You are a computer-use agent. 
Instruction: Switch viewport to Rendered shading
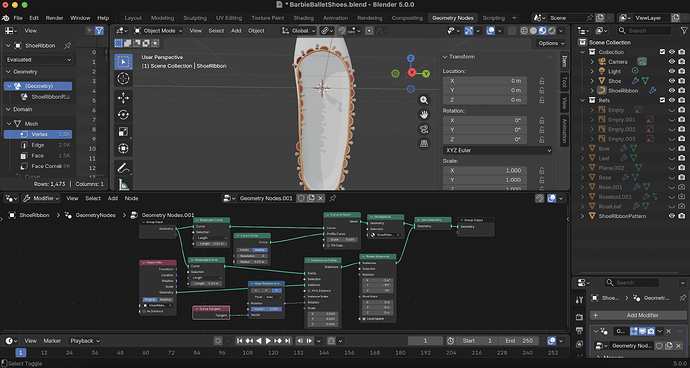click(551, 31)
